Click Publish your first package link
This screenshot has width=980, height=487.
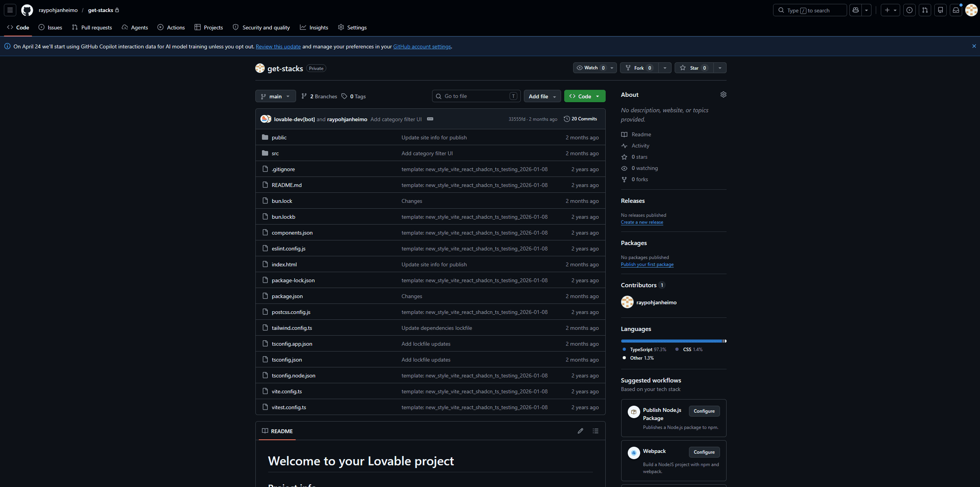(647, 264)
